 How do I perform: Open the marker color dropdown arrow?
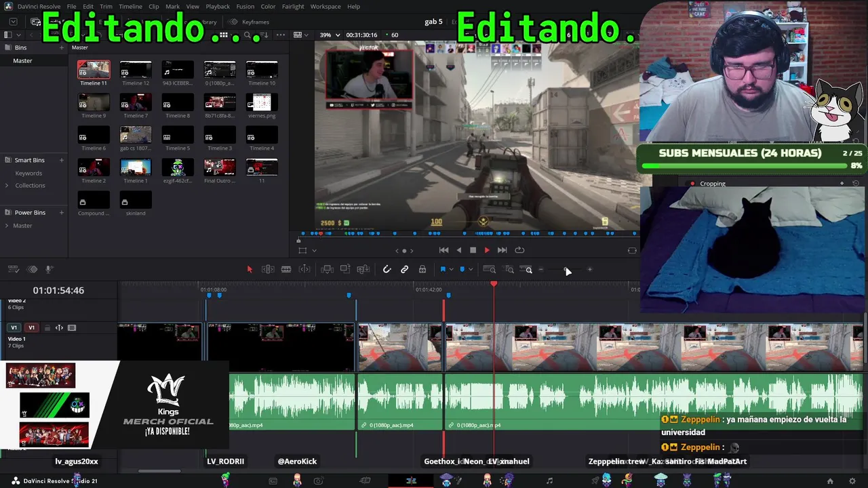click(470, 270)
